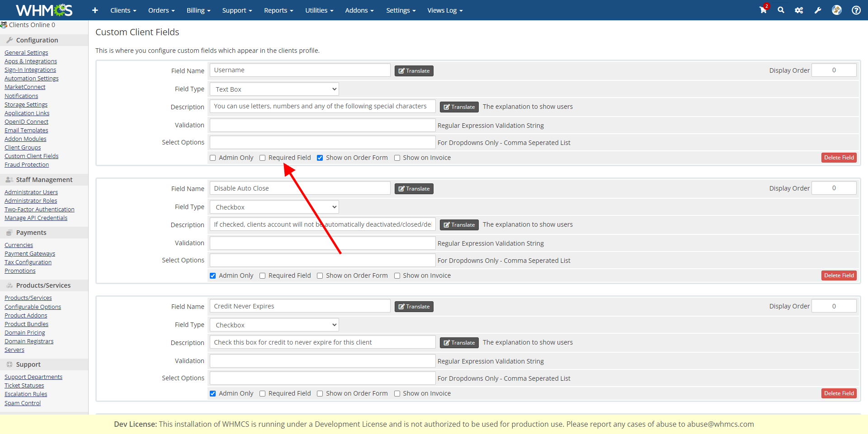The image size is (868, 434).
Task: Enable Required Field for Username field
Action: point(263,158)
